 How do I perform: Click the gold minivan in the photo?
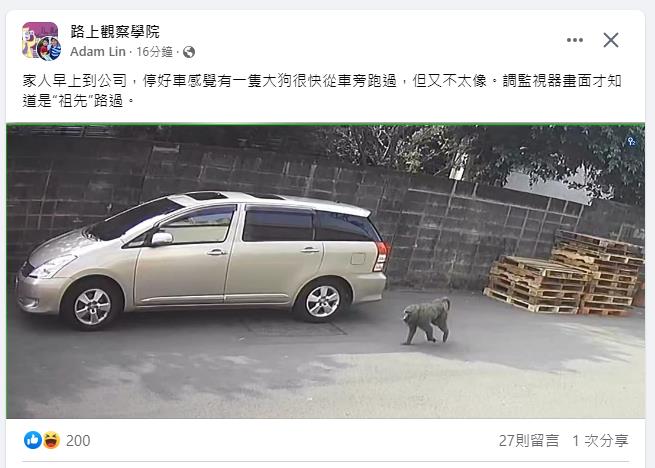203,259
